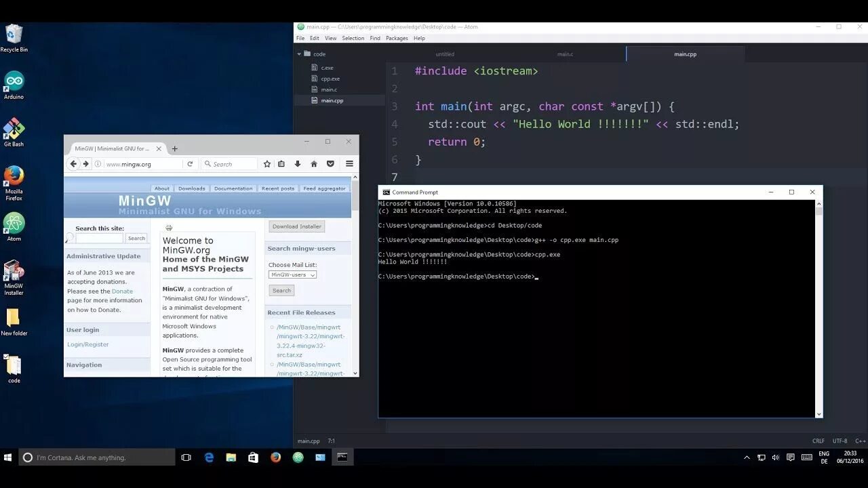Select main.cpp in Atom tree view

point(332,100)
